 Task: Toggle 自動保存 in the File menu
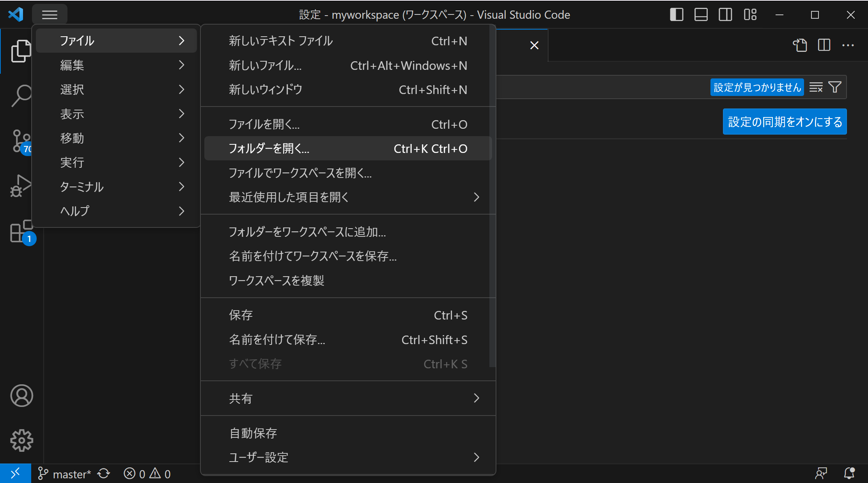click(348, 433)
